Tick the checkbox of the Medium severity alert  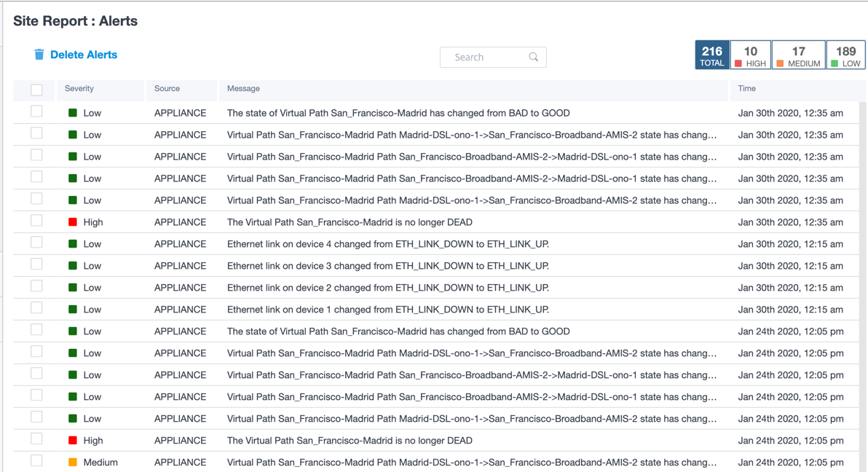coord(36,460)
